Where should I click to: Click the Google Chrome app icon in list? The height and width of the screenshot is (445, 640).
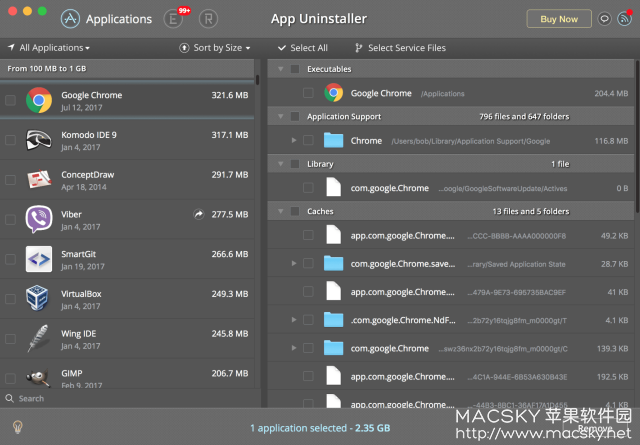pos(39,100)
